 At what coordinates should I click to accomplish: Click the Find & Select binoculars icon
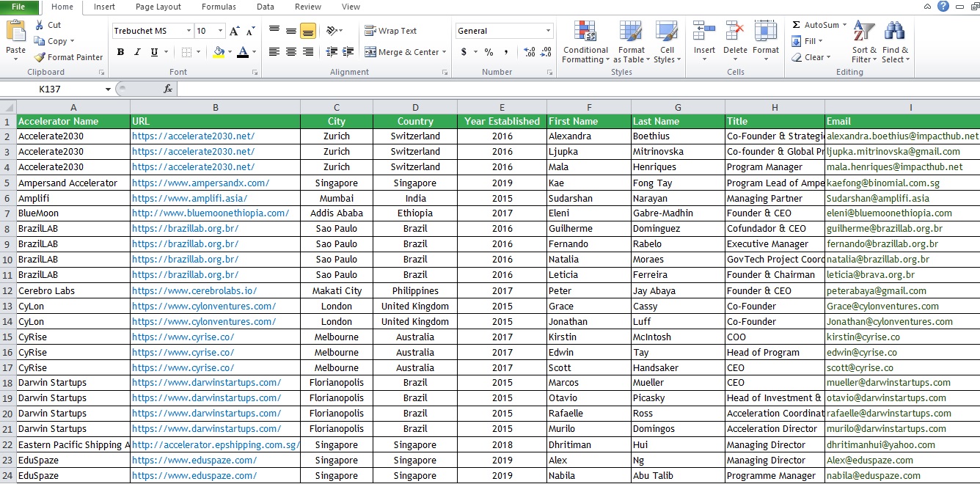pyautogui.click(x=895, y=32)
